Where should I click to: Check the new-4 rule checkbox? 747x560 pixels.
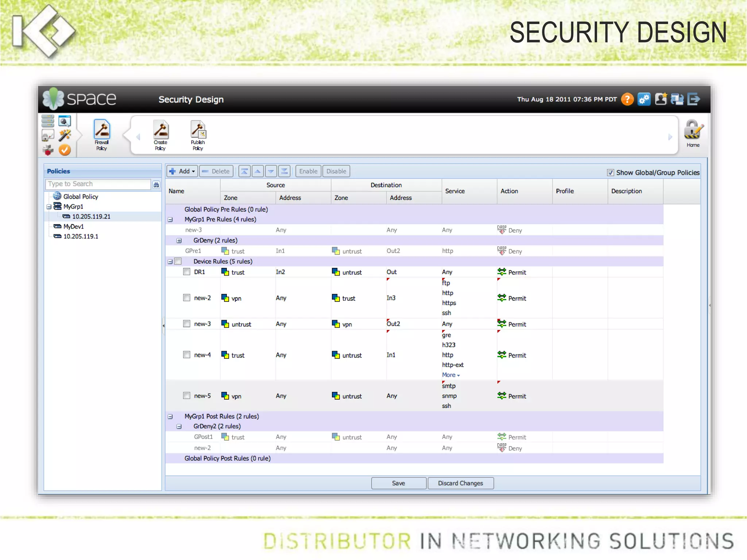187,354
